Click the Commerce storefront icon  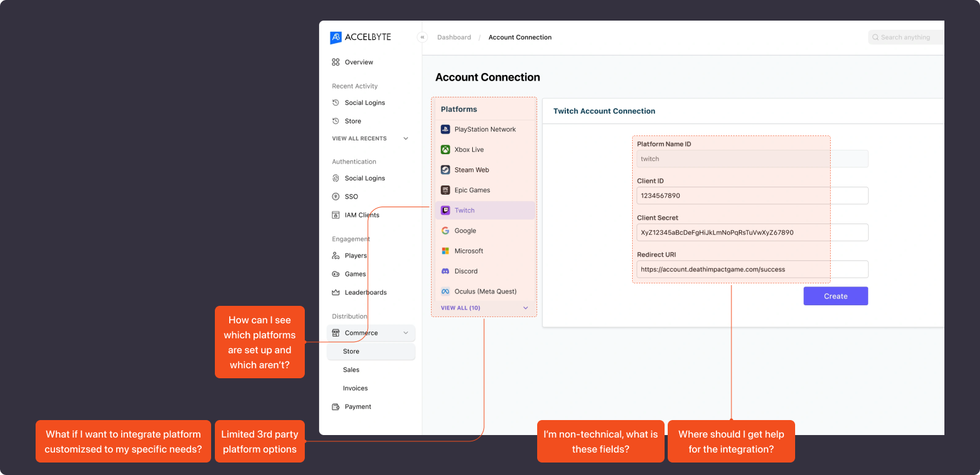click(x=336, y=333)
